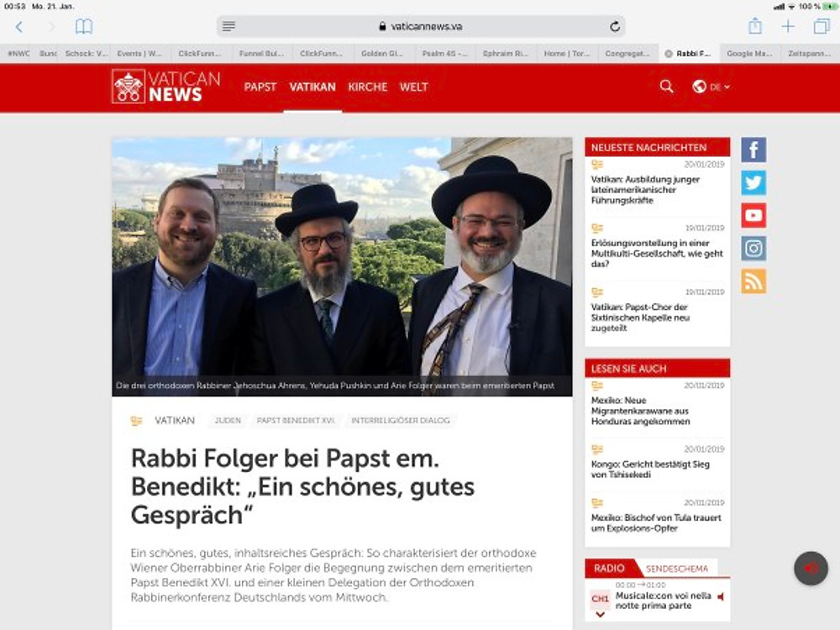Toggle Safari reader view icon
The image size is (840, 630).
(228, 26)
